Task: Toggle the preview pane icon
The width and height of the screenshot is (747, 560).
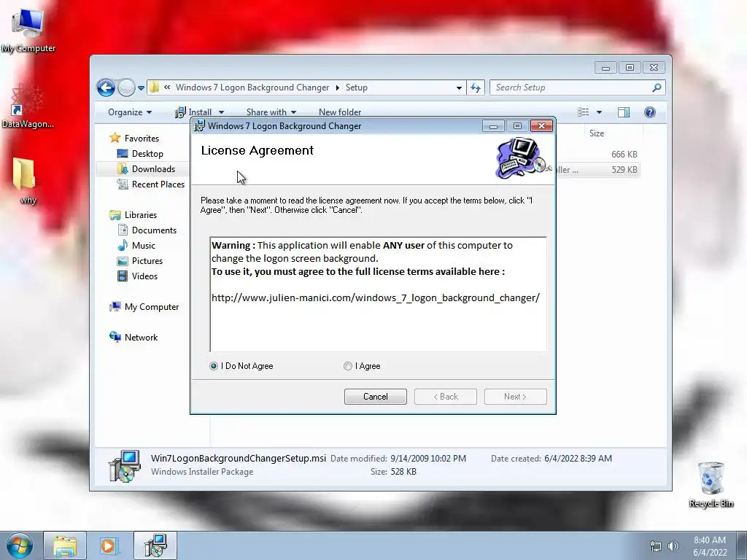Action: click(624, 112)
